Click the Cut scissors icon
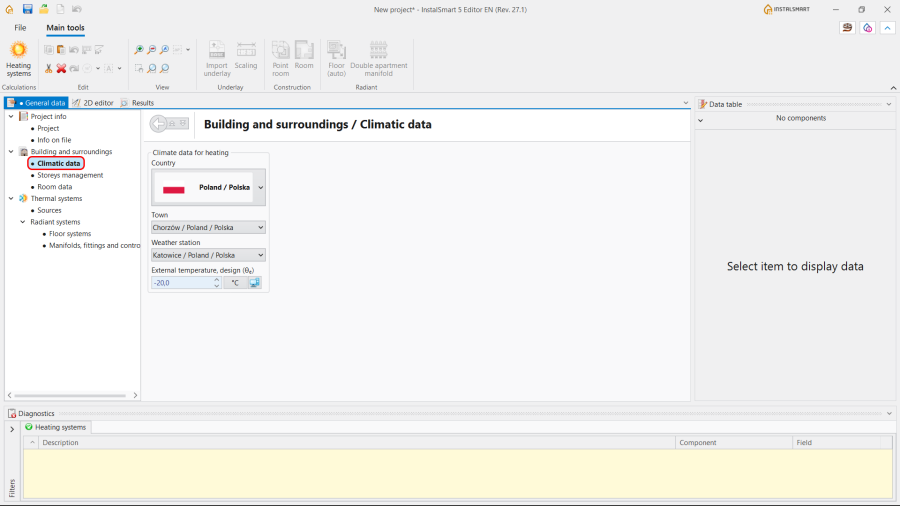Image resolution: width=900 pixels, height=506 pixels. pos(48,68)
